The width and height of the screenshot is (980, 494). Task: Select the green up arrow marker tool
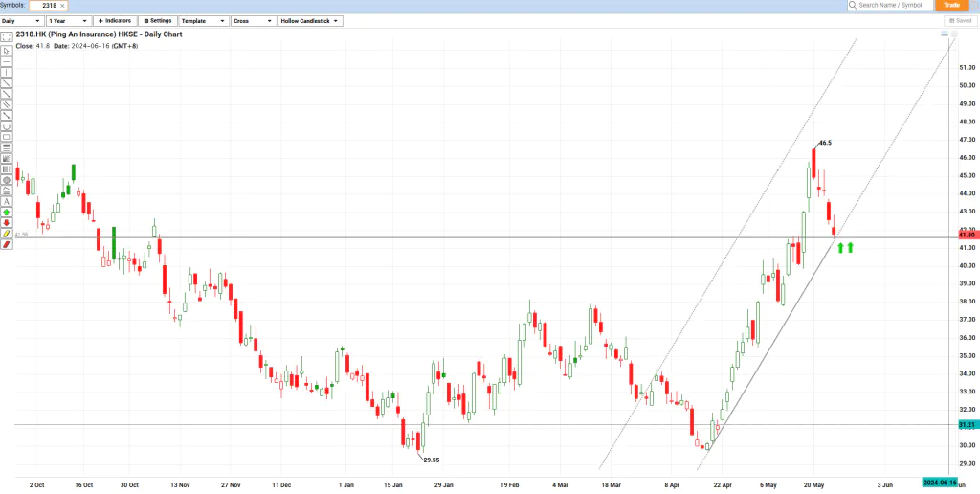click(x=7, y=212)
